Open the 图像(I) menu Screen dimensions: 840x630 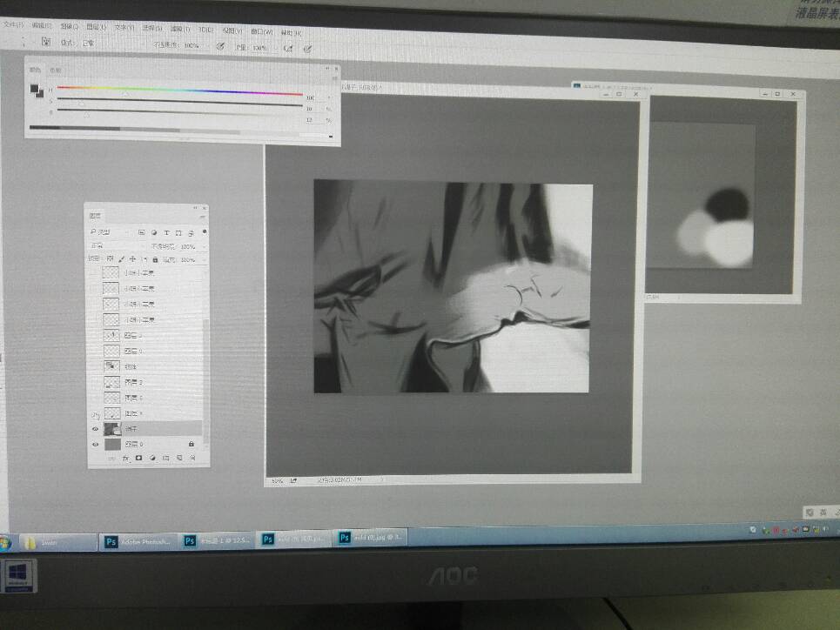pos(69,26)
